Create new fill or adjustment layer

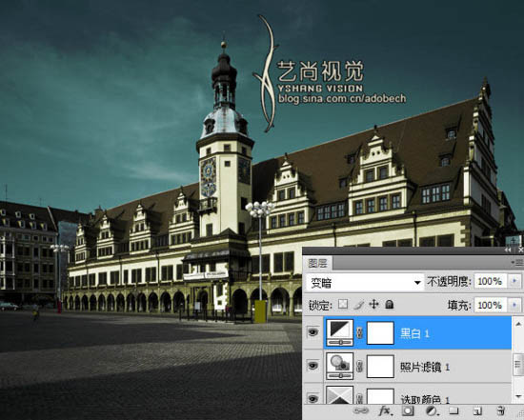[x=432, y=410]
